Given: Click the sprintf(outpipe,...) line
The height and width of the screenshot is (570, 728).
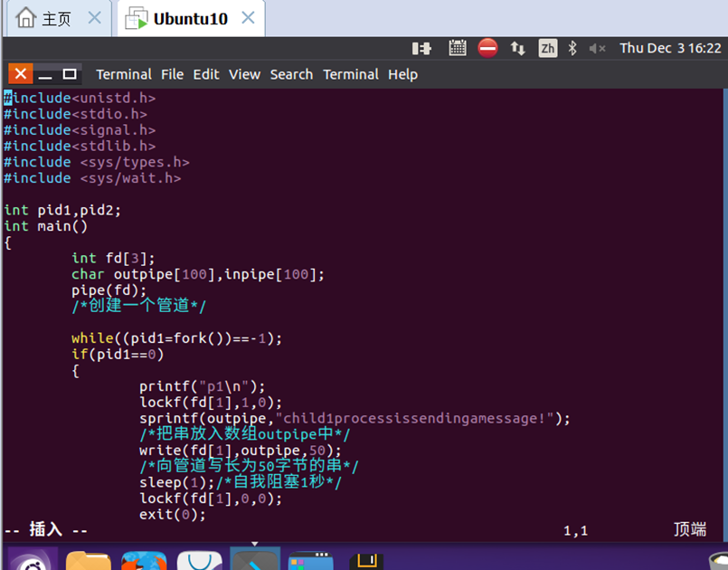Looking at the screenshot, I should 355,419.
